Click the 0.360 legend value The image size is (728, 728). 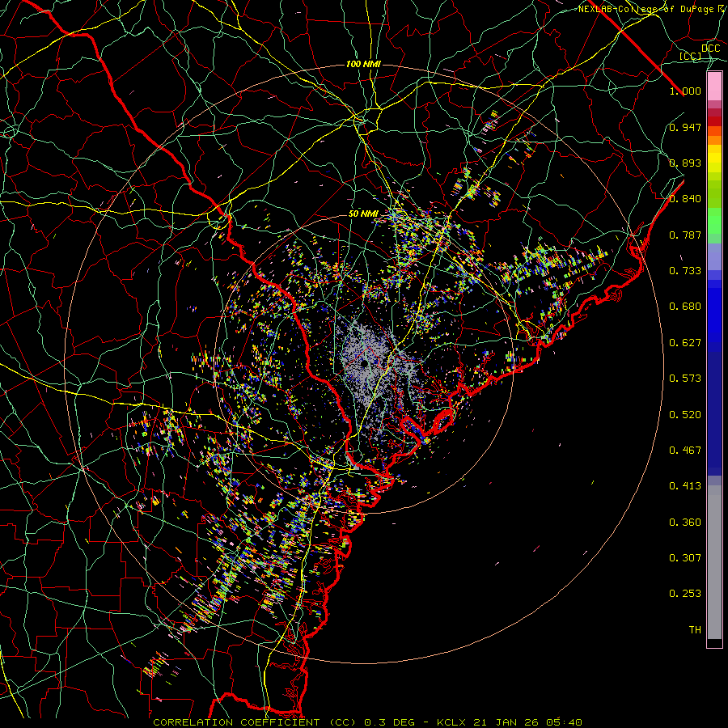click(685, 523)
